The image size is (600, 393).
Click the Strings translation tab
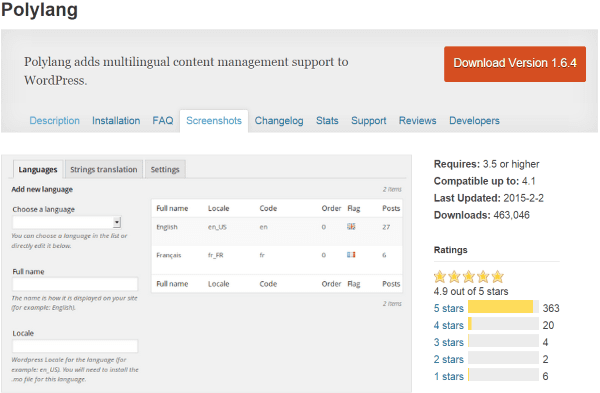pyautogui.click(x=104, y=169)
